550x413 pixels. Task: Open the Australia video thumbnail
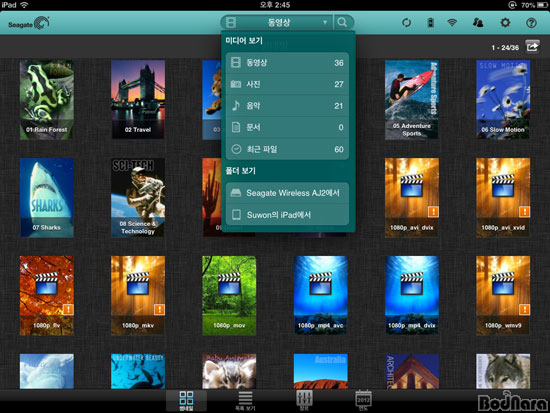click(x=321, y=371)
